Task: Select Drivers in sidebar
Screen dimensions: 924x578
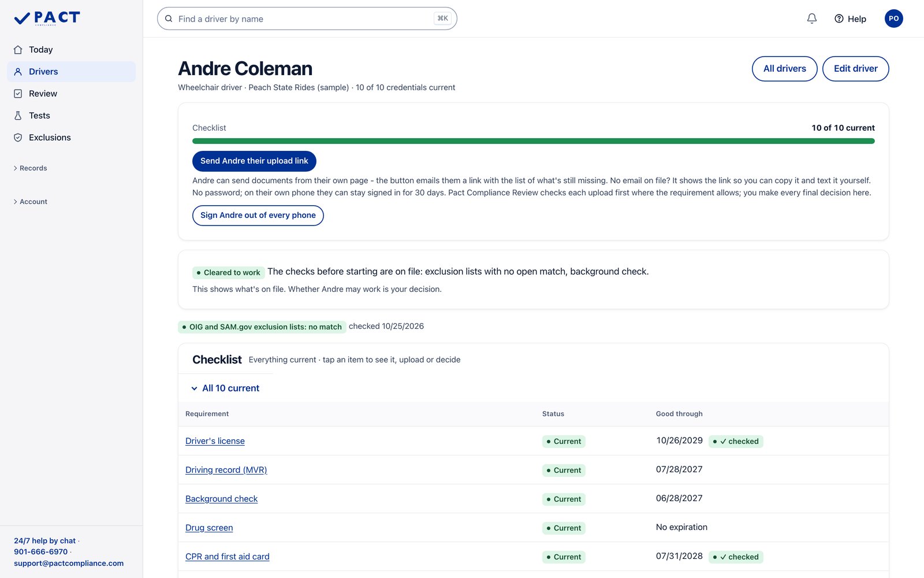Action: (x=72, y=72)
